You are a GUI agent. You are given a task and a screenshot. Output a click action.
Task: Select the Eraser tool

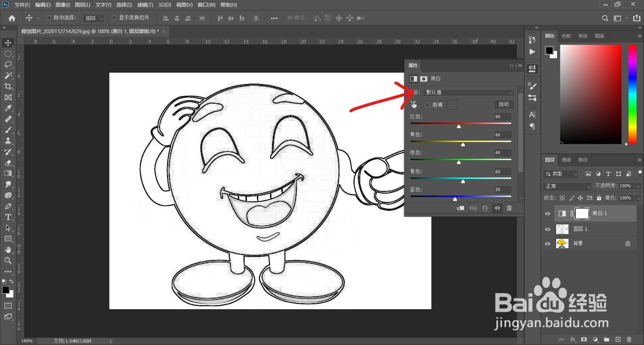coord(8,163)
